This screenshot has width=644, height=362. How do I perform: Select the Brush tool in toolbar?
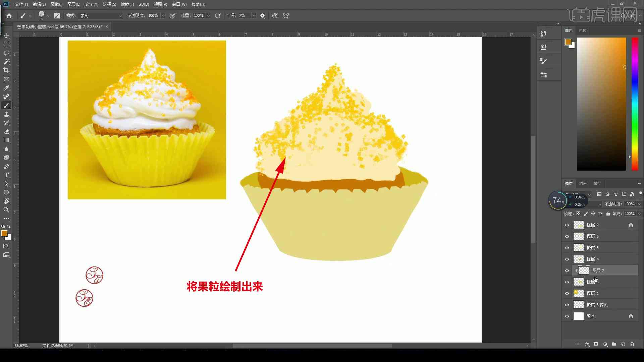point(6,105)
